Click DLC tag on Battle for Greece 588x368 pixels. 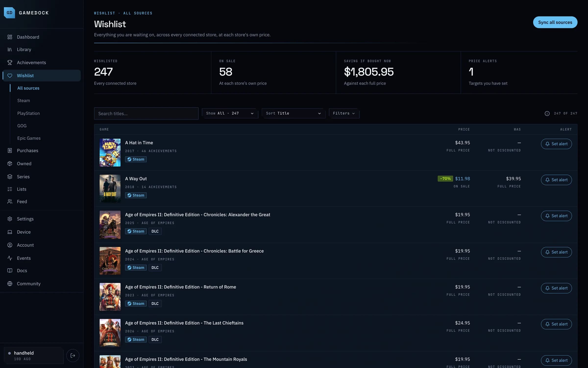coord(155,268)
